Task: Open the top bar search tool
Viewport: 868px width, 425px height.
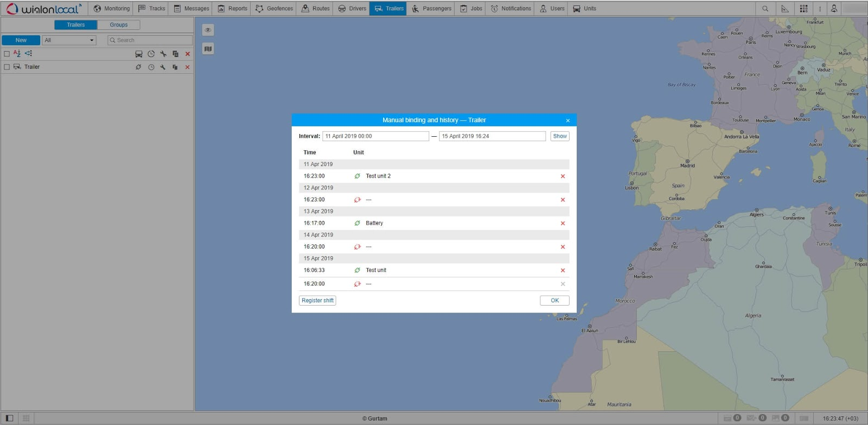Action: 765,9
